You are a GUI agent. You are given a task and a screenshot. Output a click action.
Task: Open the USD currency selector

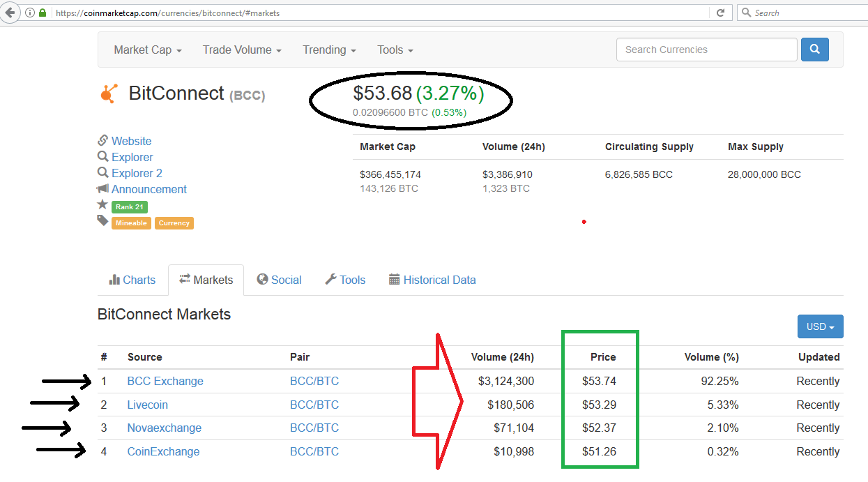[x=820, y=326]
